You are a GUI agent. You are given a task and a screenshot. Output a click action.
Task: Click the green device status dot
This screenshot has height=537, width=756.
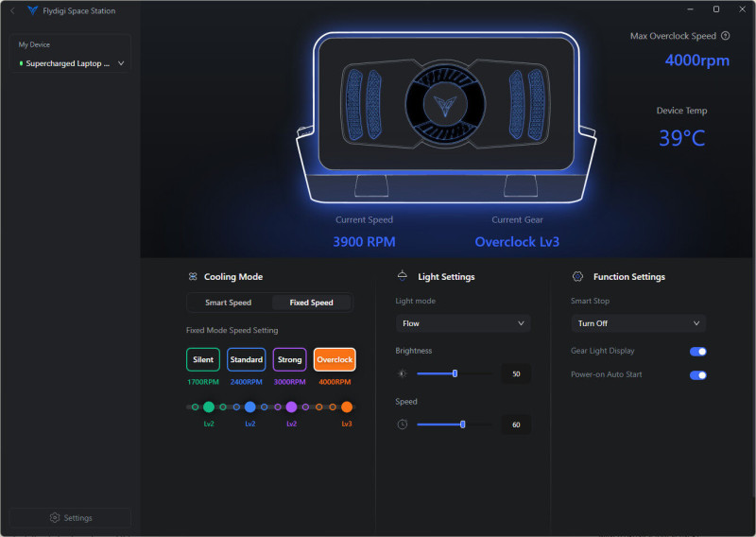[x=21, y=63]
